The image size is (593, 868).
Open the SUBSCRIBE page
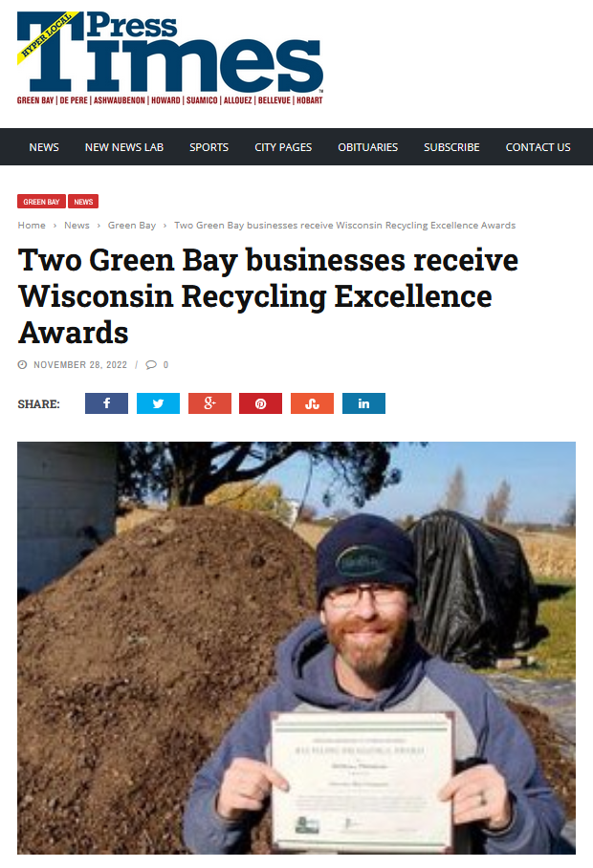click(451, 147)
